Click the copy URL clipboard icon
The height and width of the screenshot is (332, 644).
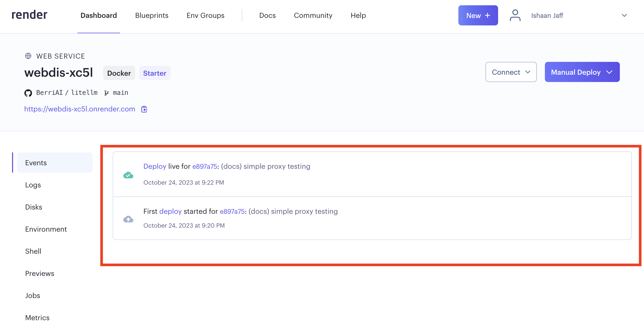pyautogui.click(x=144, y=109)
